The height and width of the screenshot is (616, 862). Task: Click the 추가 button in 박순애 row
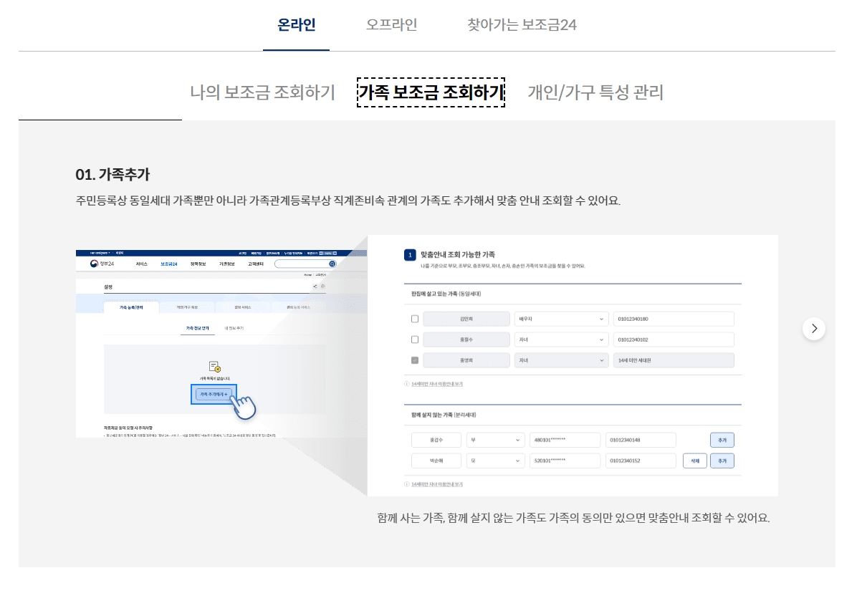722,461
